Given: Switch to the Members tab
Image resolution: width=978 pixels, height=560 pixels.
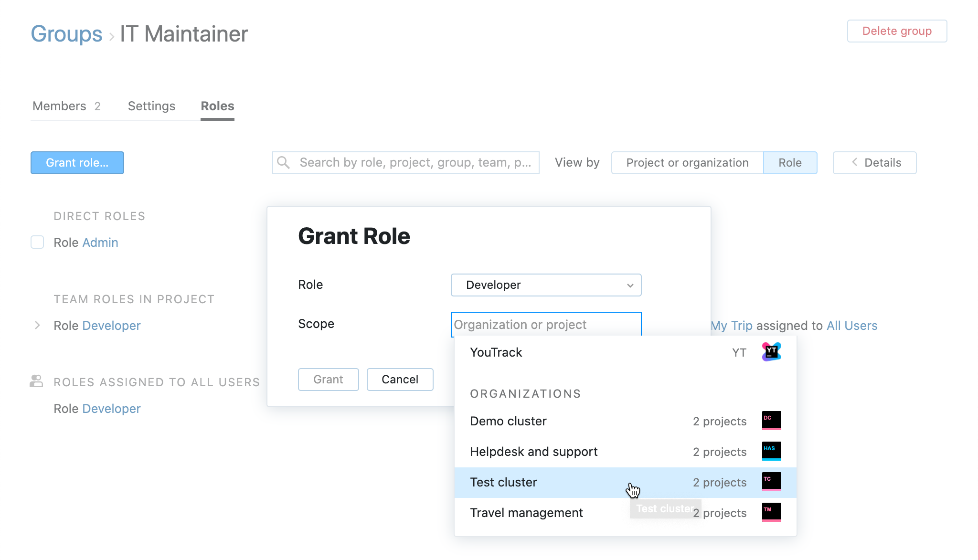Looking at the screenshot, I should [60, 106].
